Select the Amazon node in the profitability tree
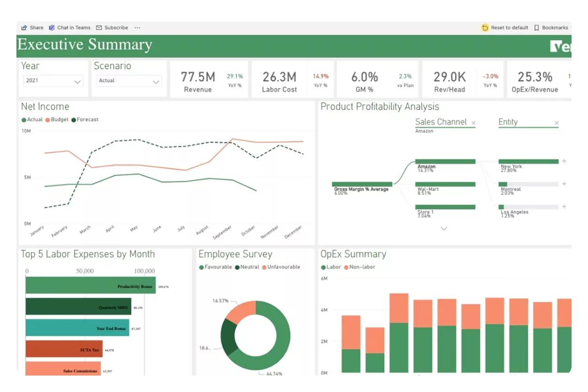 point(445,161)
